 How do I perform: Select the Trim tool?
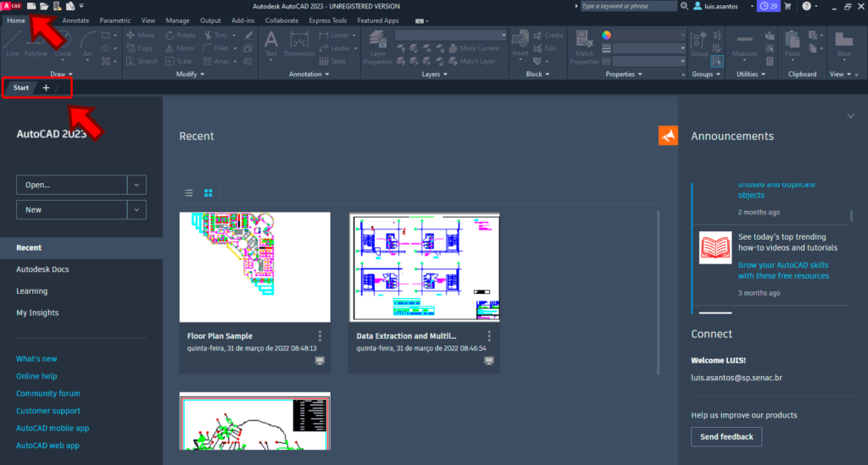tap(215, 35)
